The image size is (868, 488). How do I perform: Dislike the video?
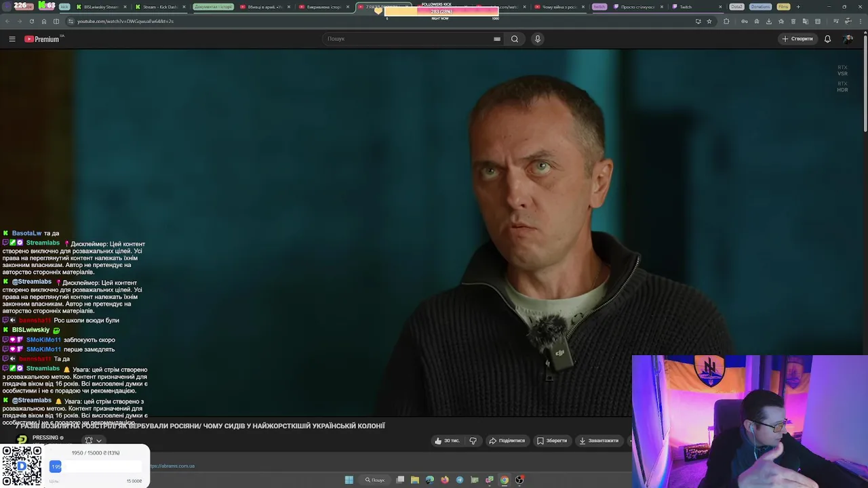click(x=473, y=441)
